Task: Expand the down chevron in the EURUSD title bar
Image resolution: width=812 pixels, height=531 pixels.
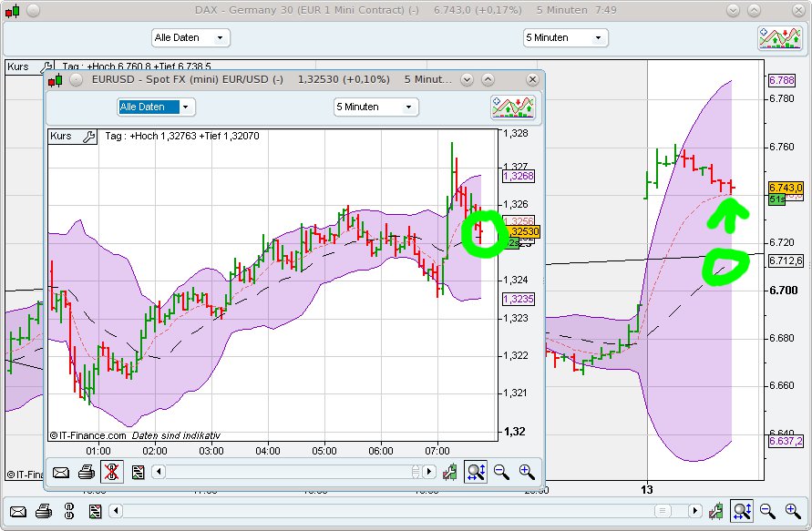Action: 466,80
